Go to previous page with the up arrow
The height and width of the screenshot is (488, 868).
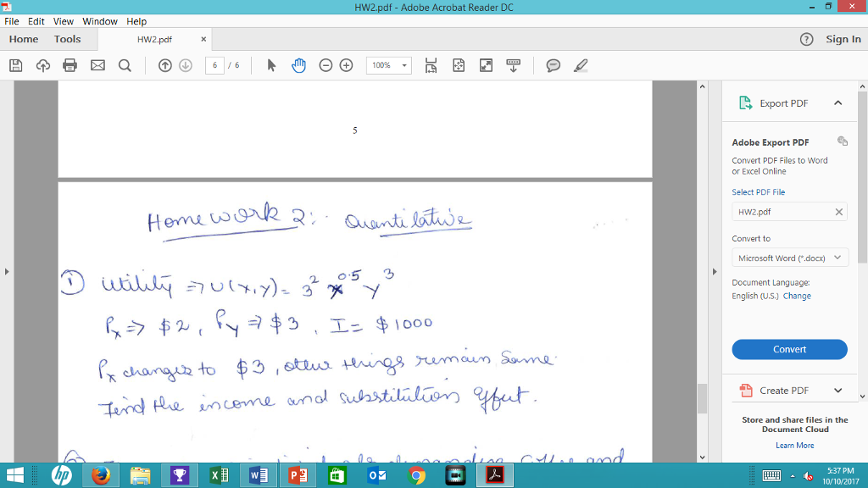(x=165, y=65)
